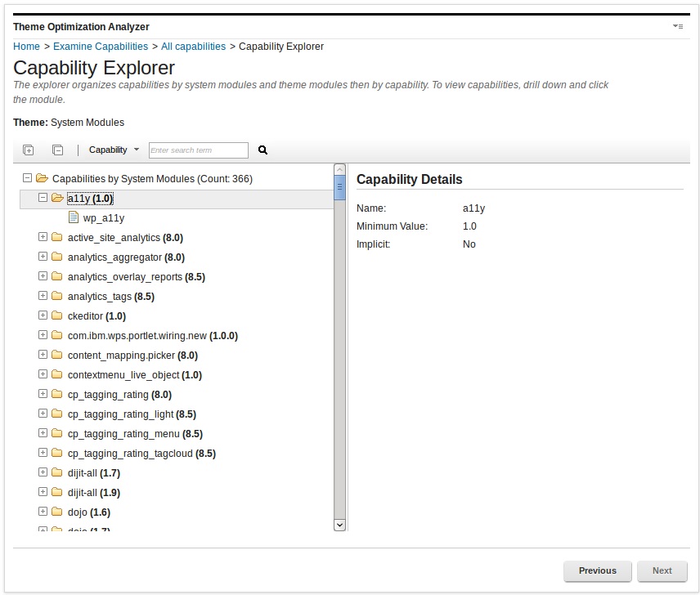Click the dijit-all (1.7) folder icon
The height and width of the screenshot is (595, 700).
click(56, 472)
